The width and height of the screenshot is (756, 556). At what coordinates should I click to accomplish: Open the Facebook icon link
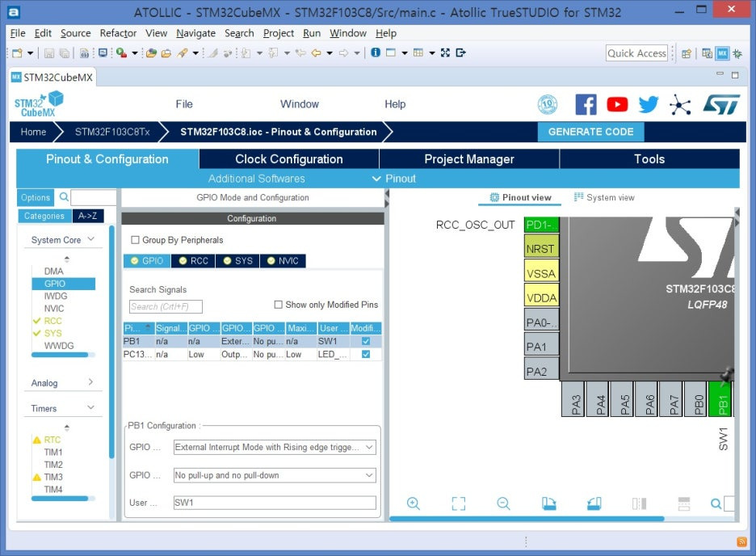coord(586,104)
